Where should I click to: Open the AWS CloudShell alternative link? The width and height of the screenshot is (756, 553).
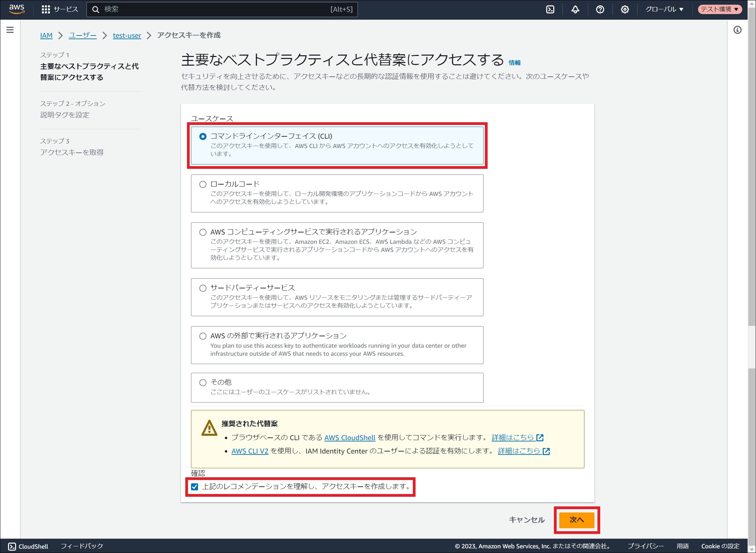click(350, 437)
